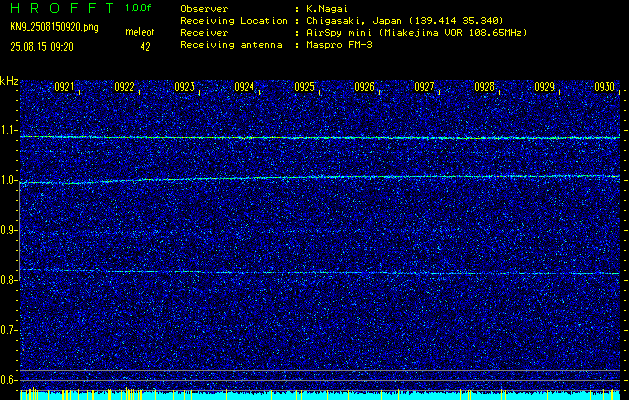Click the 0923 time marker
This screenshot has height=400, width=629.
point(185,87)
